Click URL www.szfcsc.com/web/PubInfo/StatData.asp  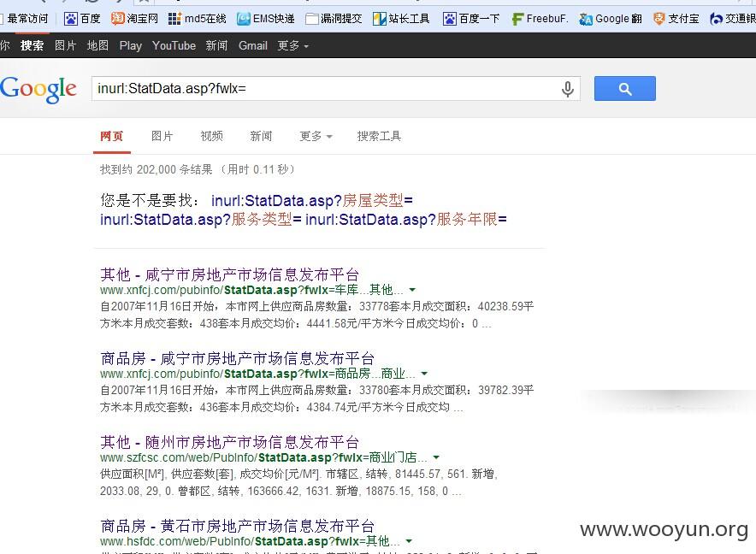click(263, 457)
